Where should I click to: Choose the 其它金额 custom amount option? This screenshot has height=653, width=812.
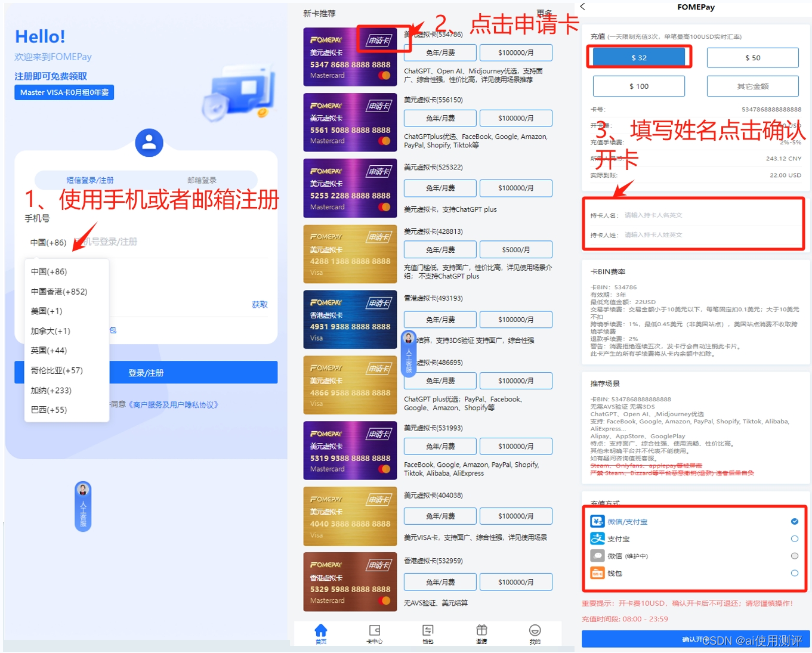753,86
